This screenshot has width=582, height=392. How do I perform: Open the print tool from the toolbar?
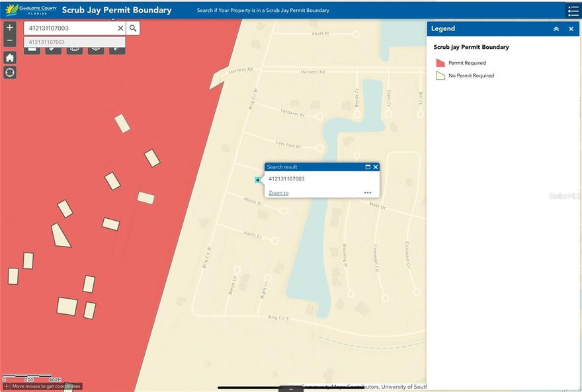click(74, 48)
